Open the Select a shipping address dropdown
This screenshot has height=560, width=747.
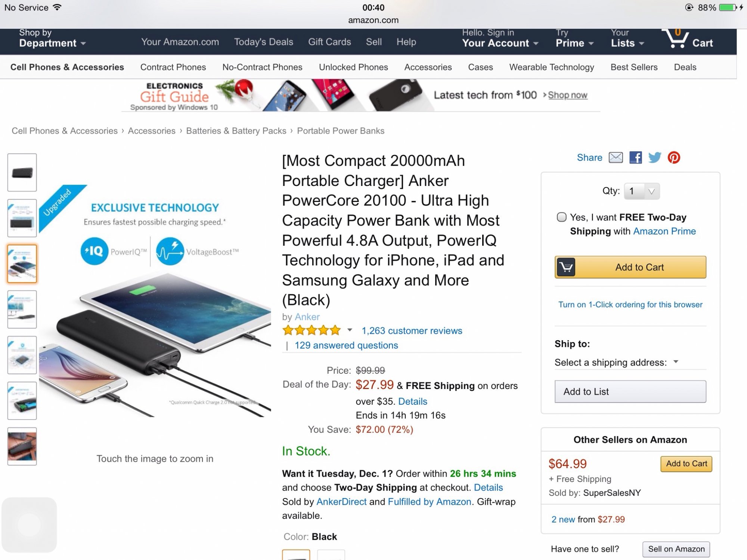616,362
